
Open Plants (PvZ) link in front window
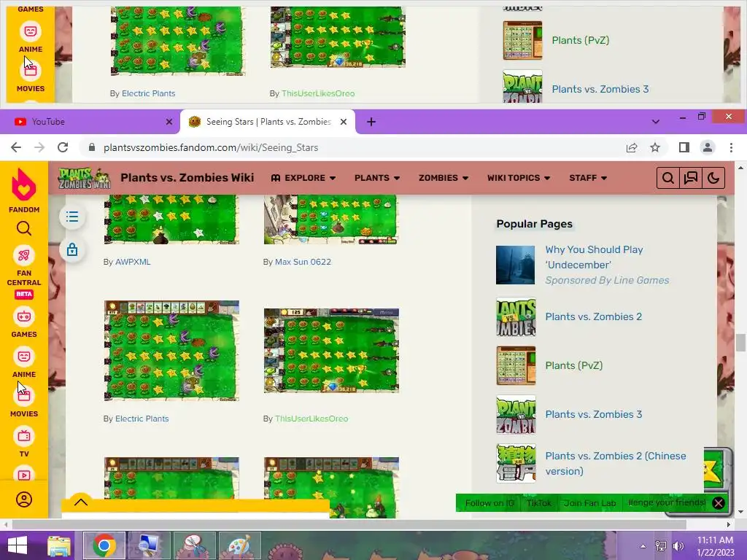pyautogui.click(x=573, y=365)
